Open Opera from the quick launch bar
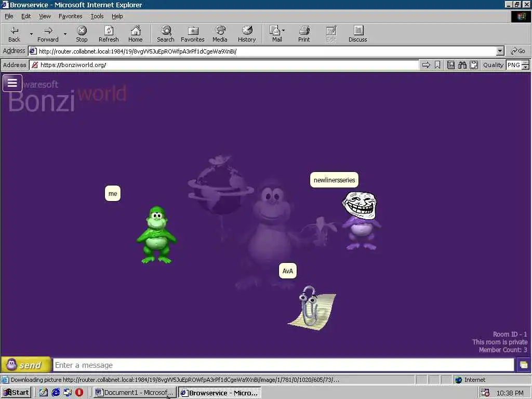This screenshot has height=399, width=532. tap(79, 393)
